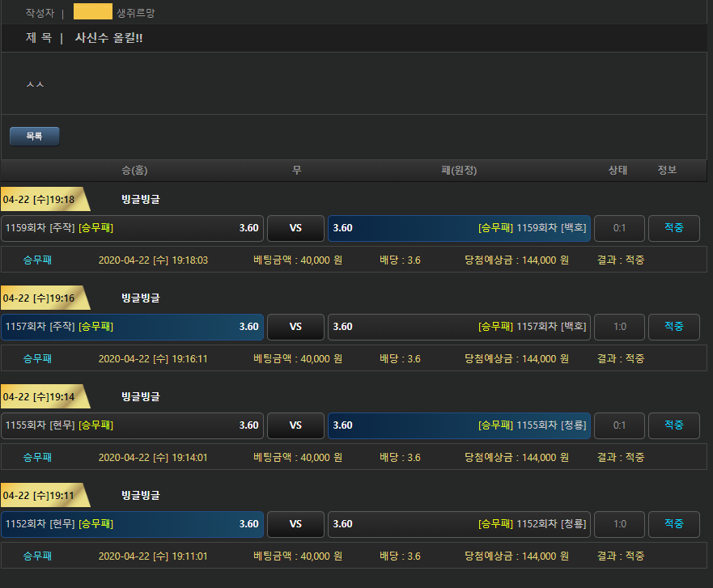Click the 적중 button for round 1157
Screen dimensions: 713x588
click(673, 327)
